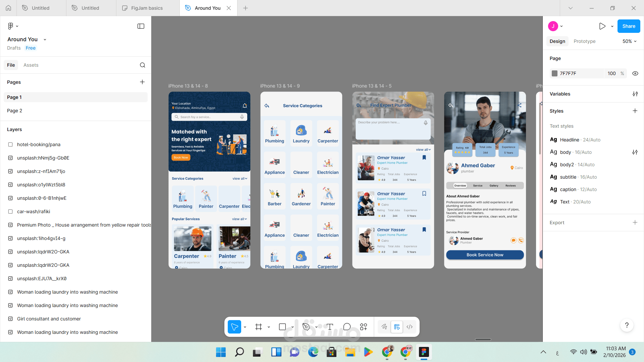The image size is (644, 362).
Task: Add a new page with plus icon
Action: pyautogui.click(x=142, y=82)
